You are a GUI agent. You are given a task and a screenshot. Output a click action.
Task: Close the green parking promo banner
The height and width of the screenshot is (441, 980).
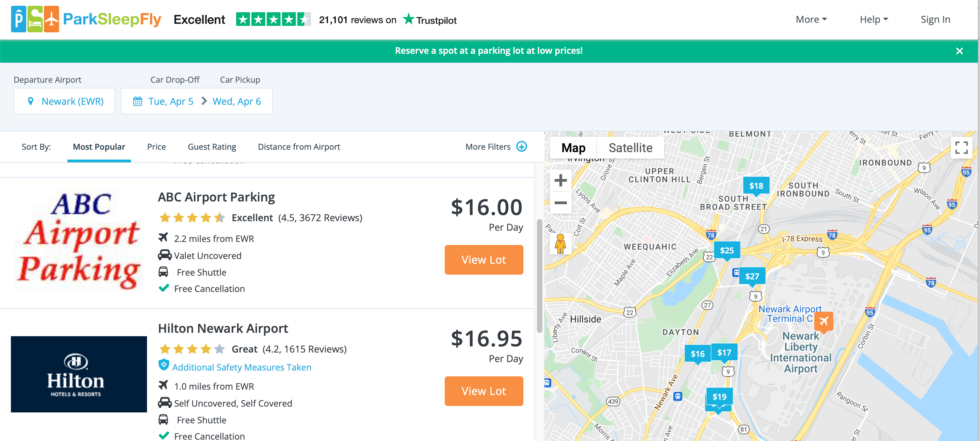click(959, 51)
